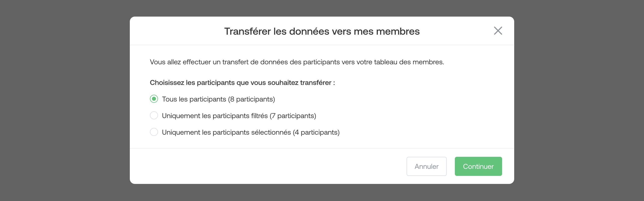Image resolution: width=644 pixels, height=201 pixels.
Task: Click the 'Choisissez les participants' heading
Action: click(242, 83)
